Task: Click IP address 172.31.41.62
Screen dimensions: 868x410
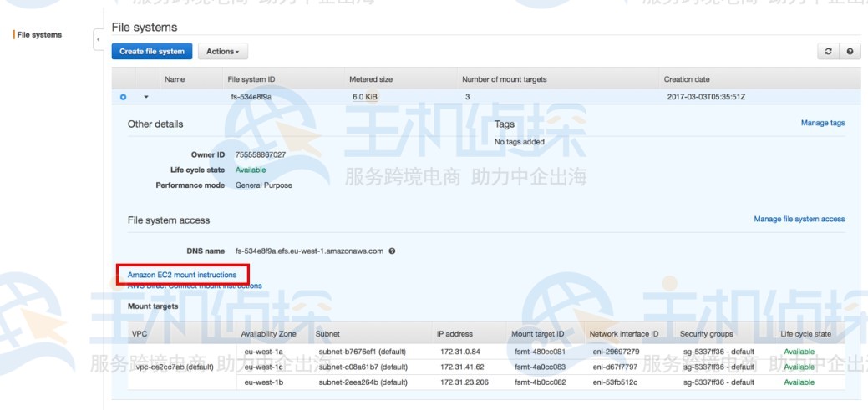Action: 462,367
